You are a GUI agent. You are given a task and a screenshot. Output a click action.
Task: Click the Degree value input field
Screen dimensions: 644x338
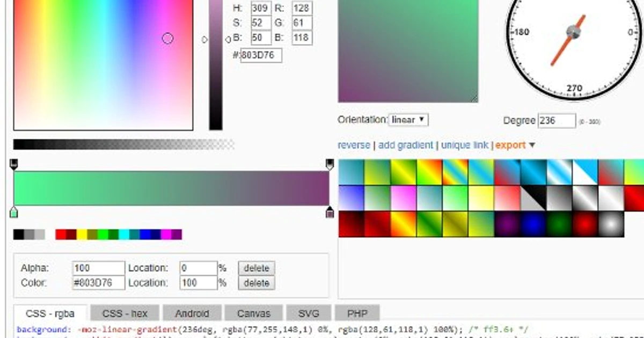(557, 120)
